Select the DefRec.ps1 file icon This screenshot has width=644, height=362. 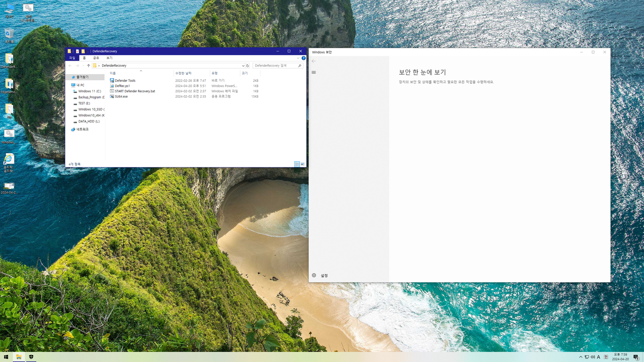[112, 86]
